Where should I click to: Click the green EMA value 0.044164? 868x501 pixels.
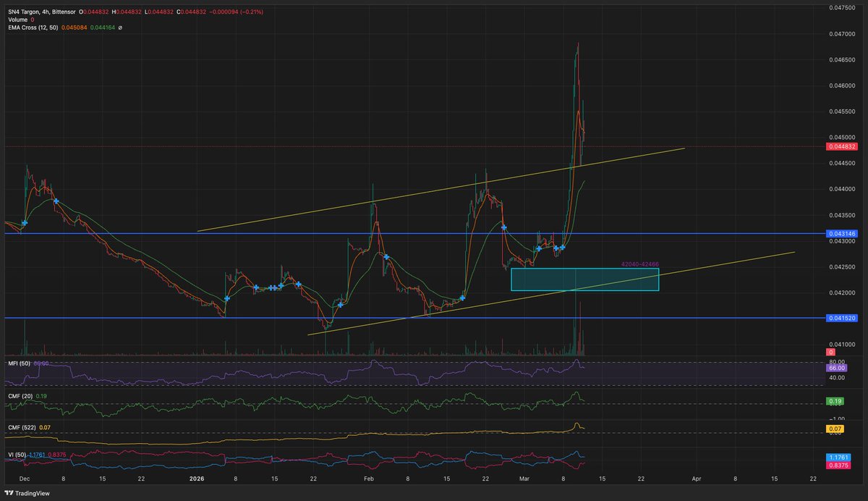click(x=102, y=28)
